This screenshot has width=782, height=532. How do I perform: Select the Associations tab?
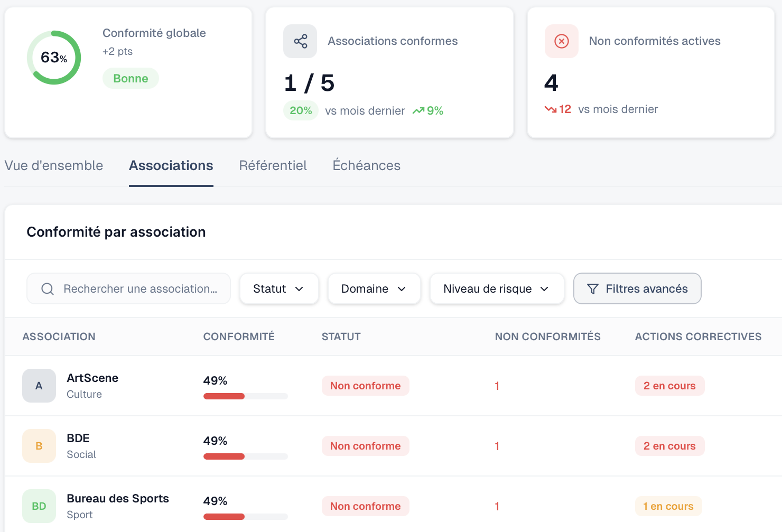171,165
